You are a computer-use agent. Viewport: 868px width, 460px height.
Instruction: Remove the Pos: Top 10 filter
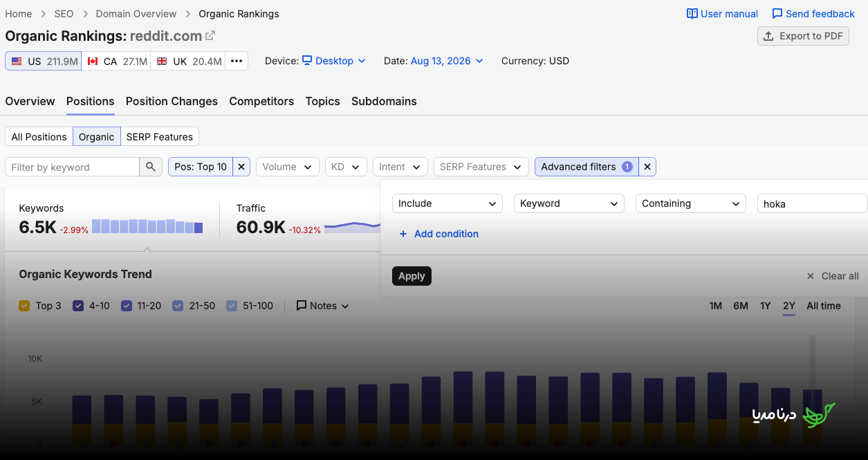click(241, 167)
